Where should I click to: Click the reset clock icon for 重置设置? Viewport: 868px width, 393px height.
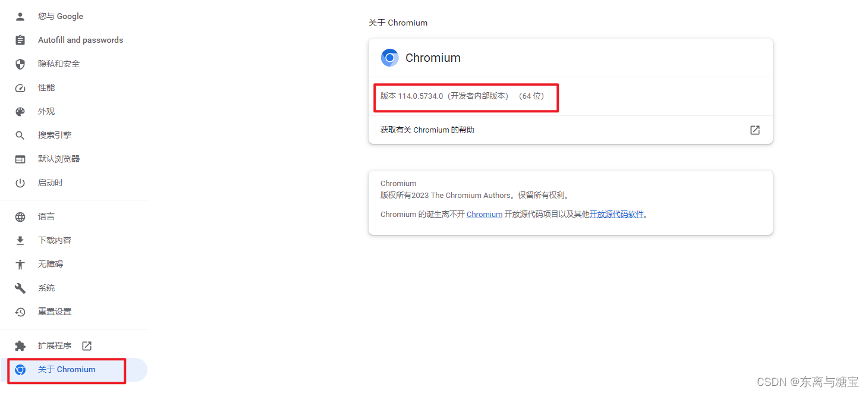(x=20, y=312)
